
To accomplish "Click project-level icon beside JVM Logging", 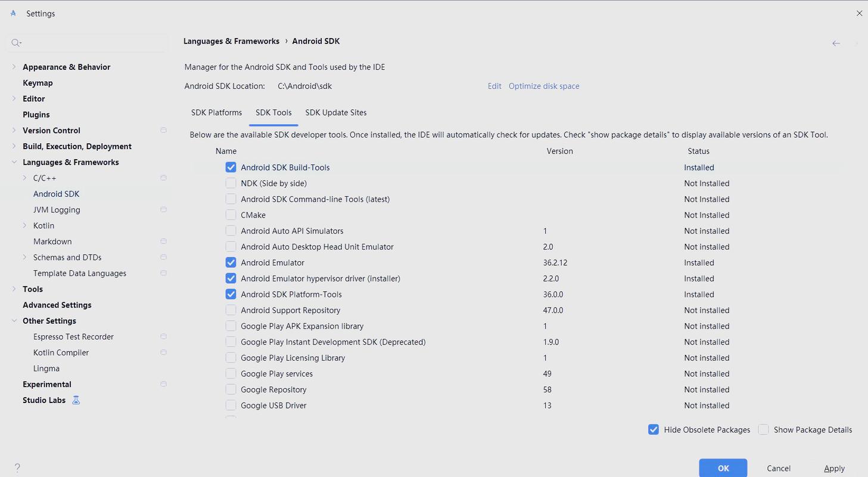I will [x=163, y=209].
